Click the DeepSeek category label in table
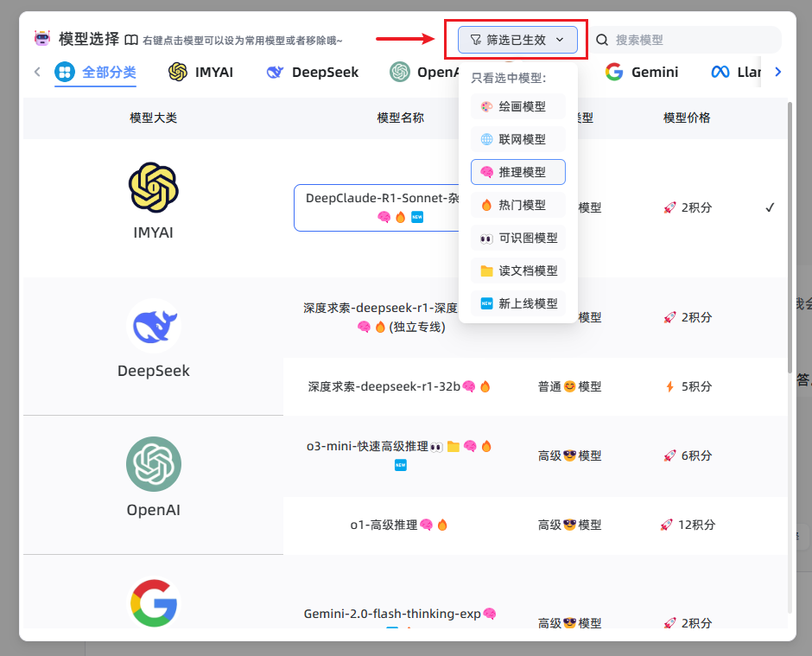 153,371
